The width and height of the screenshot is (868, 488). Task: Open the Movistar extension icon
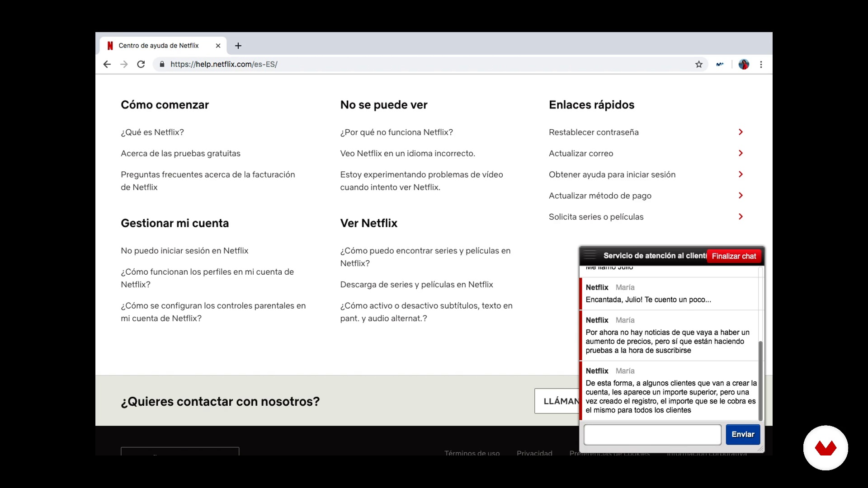720,64
